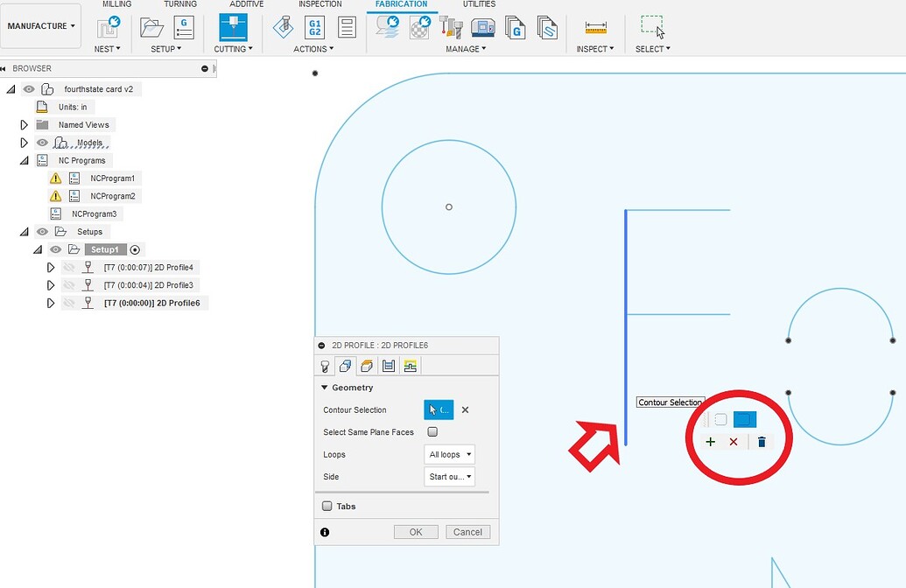Toggle visibility of fourthstate card v2
The image size is (906, 588).
[x=29, y=88]
